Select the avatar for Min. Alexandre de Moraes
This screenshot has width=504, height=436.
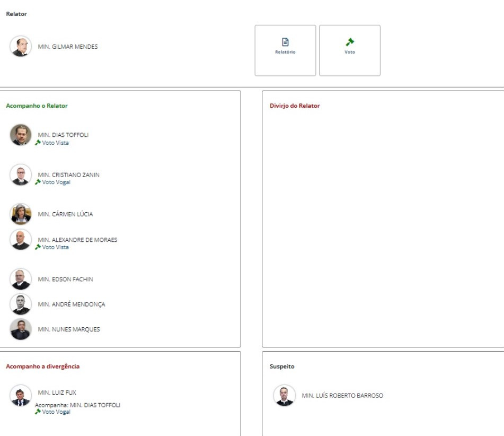pyautogui.click(x=21, y=240)
